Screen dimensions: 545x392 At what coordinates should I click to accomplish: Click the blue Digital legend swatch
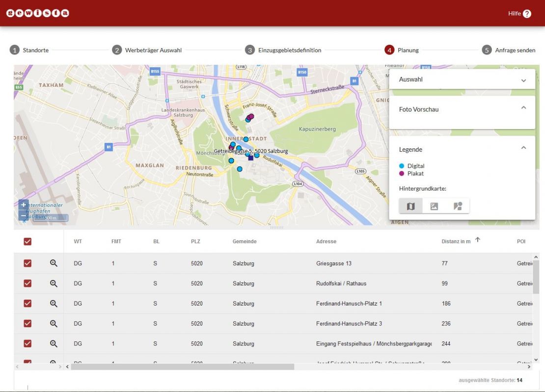point(402,166)
